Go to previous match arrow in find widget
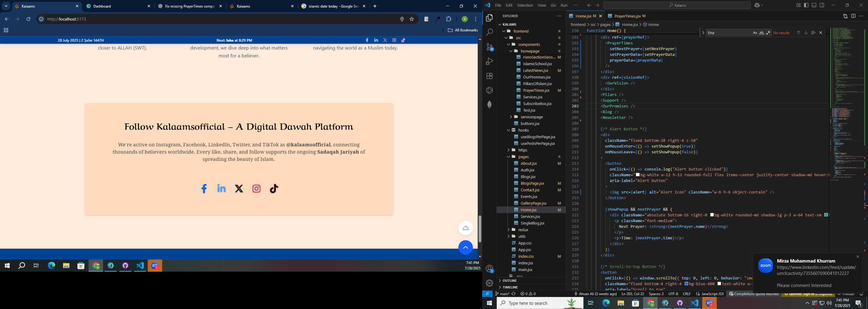The image size is (868, 309). point(798,33)
